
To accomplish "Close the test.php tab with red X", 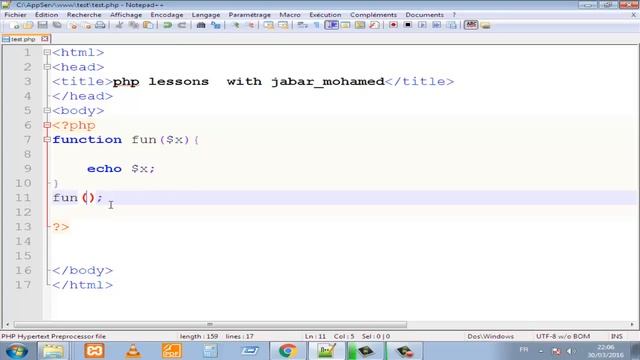I will 44,39.
